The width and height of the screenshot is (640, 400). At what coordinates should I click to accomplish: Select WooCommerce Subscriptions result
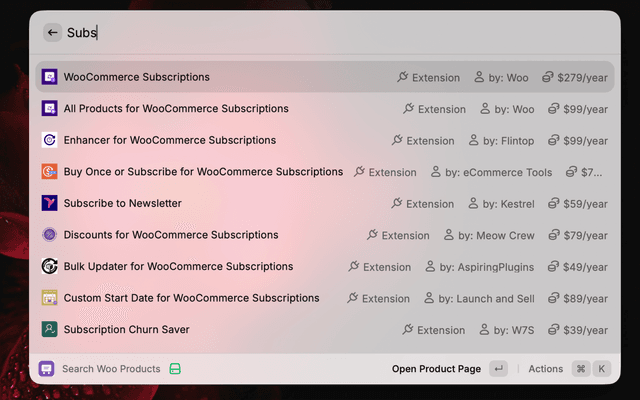[137, 77]
